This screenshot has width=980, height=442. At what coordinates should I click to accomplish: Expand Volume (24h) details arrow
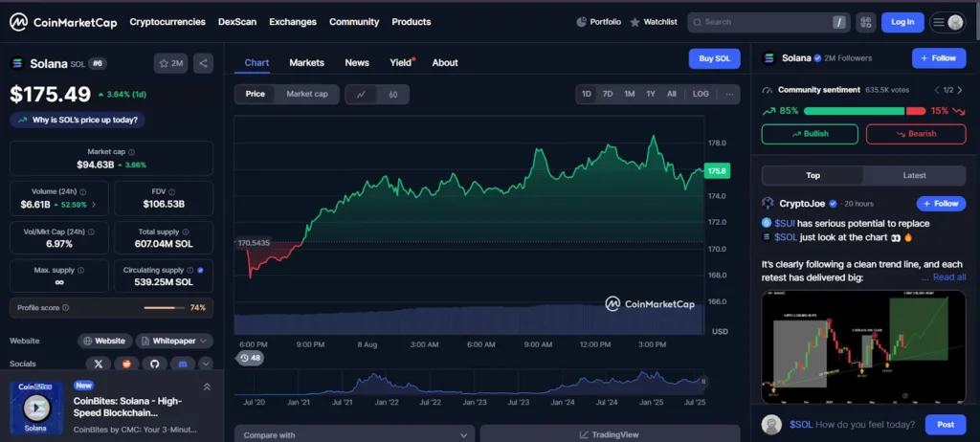click(x=94, y=205)
